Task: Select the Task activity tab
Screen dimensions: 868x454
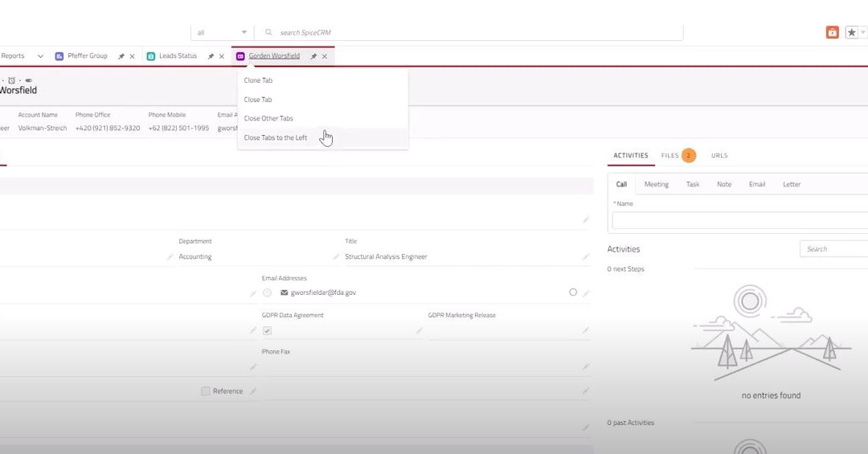Action: point(693,184)
